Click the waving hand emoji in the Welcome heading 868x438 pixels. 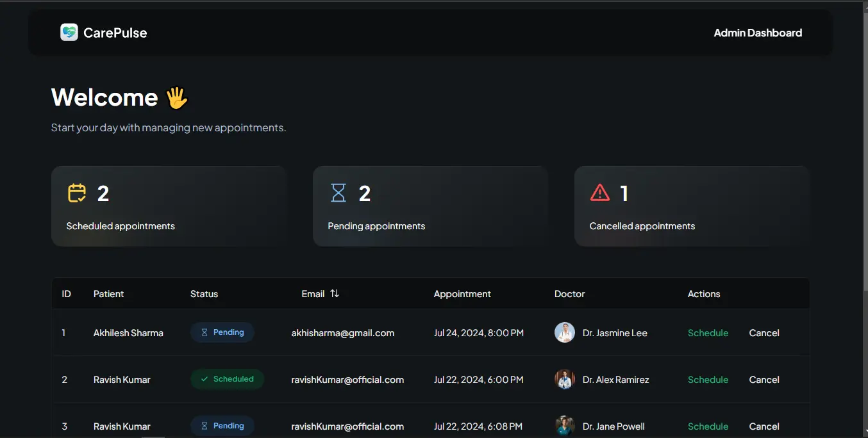pyautogui.click(x=176, y=97)
